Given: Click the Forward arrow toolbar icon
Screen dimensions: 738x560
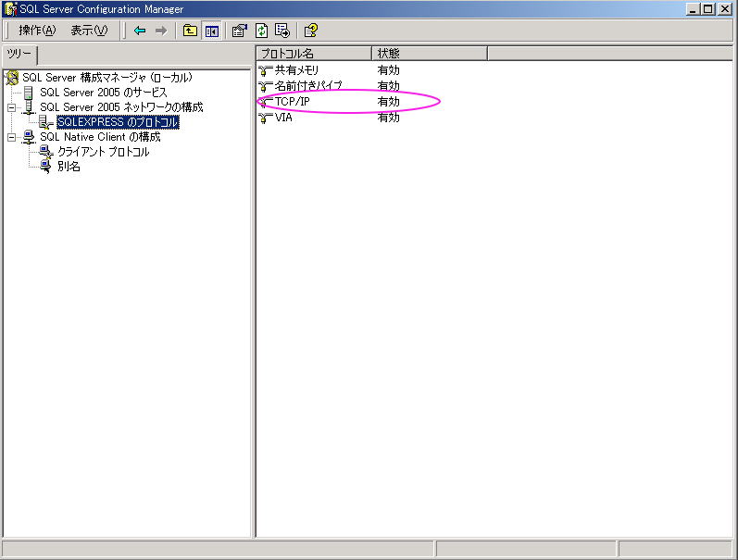Looking at the screenshot, I should coord(161,31).
